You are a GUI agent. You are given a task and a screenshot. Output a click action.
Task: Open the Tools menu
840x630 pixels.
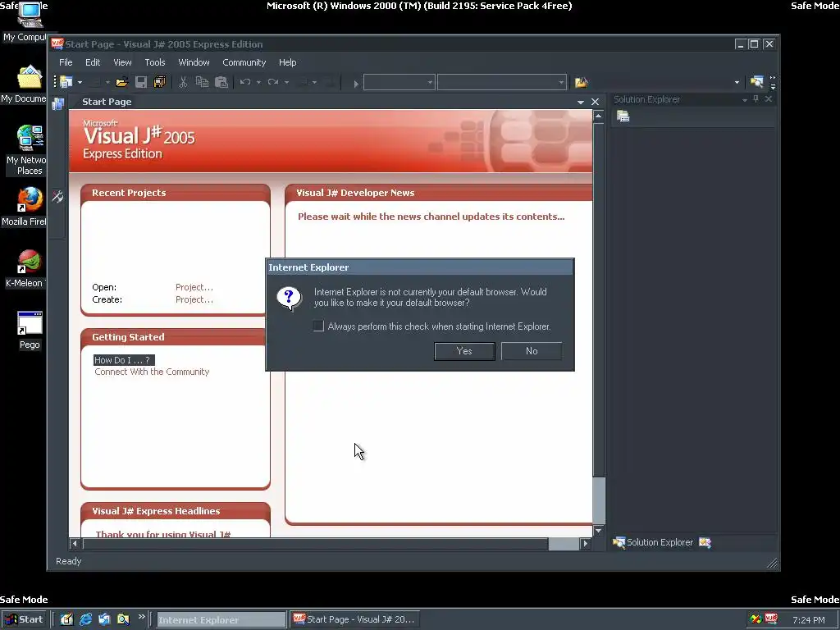155,62
